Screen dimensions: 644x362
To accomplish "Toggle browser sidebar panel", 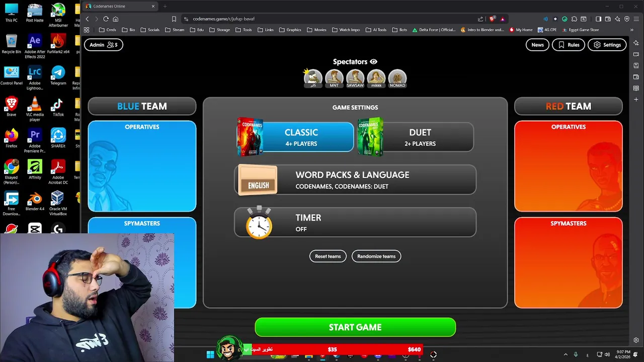I will (x=598, y=19).
